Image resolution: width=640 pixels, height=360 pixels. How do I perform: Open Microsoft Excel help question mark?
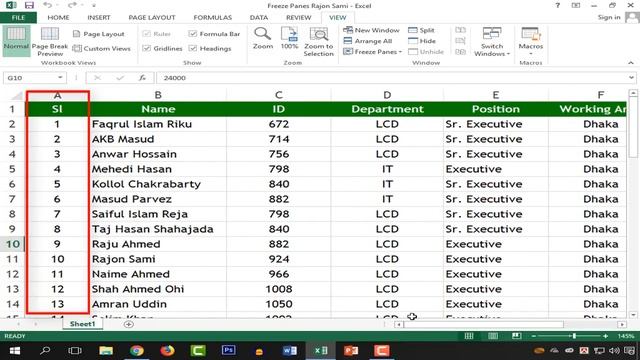tap(558, 5)
